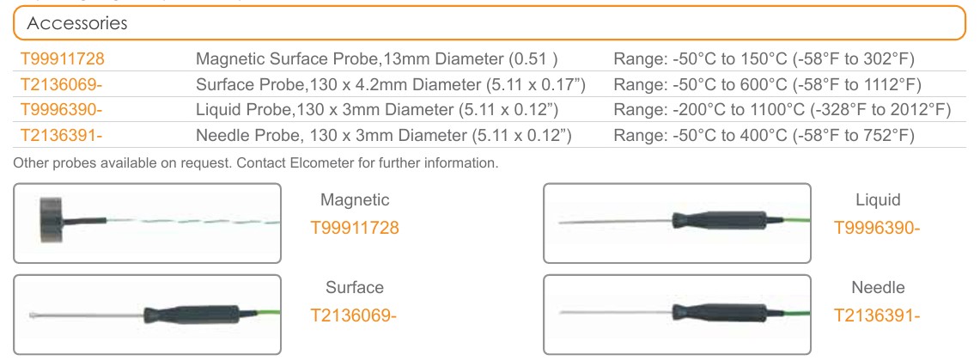Screen dimensions: 980x361
Task: Click the "Other probes available on request" note
Action: (x=256, y=162)
